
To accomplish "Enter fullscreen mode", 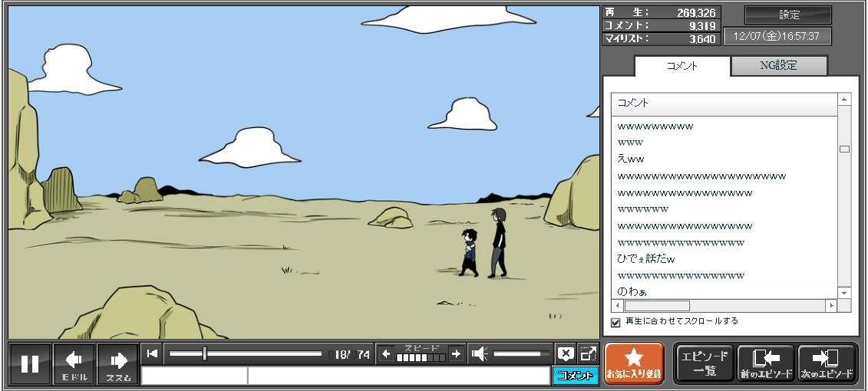I will click(x=588, y=353).
